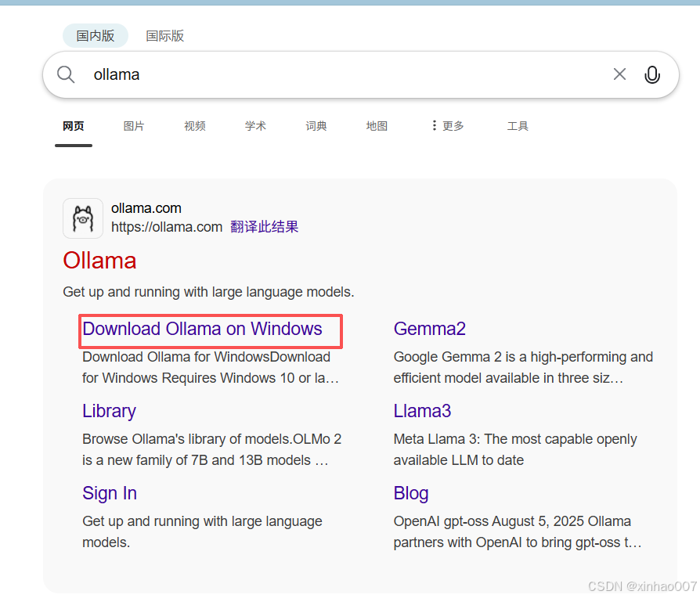
Task: Click the 工具 tools option
Action: pyautogui.click(x=518, y=125)
